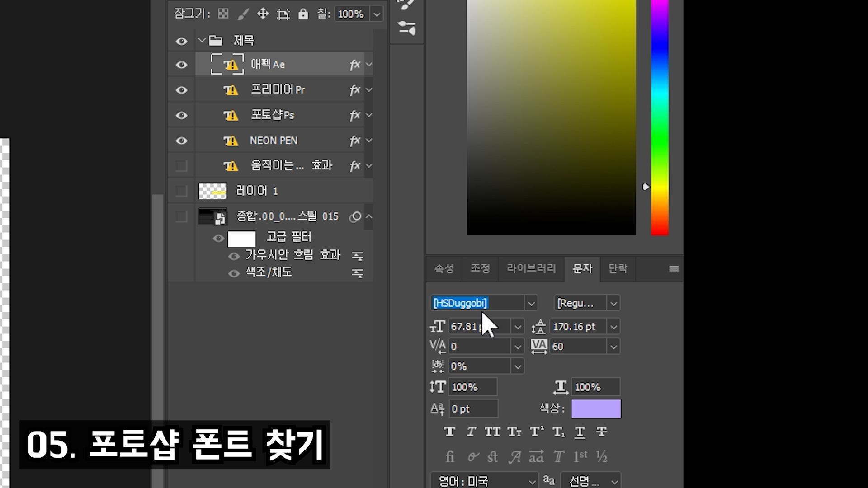868x488 pixels.
Task: Click the lock all layer icon
Action: pos(303,14)
